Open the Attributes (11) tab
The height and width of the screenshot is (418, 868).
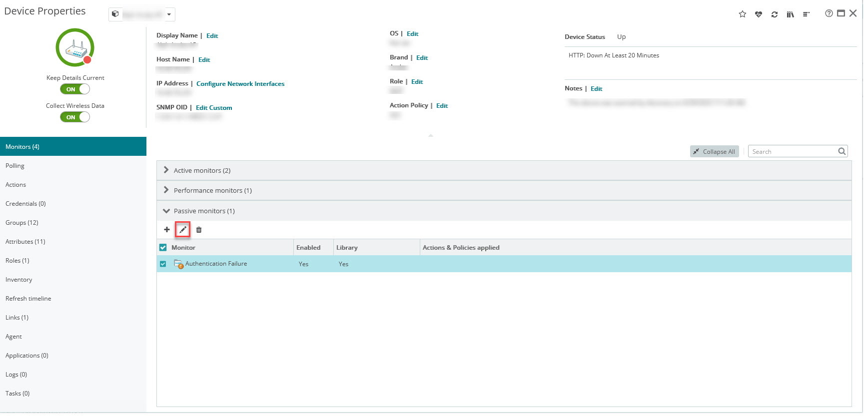pyautogui.click(x=73, y=241)
